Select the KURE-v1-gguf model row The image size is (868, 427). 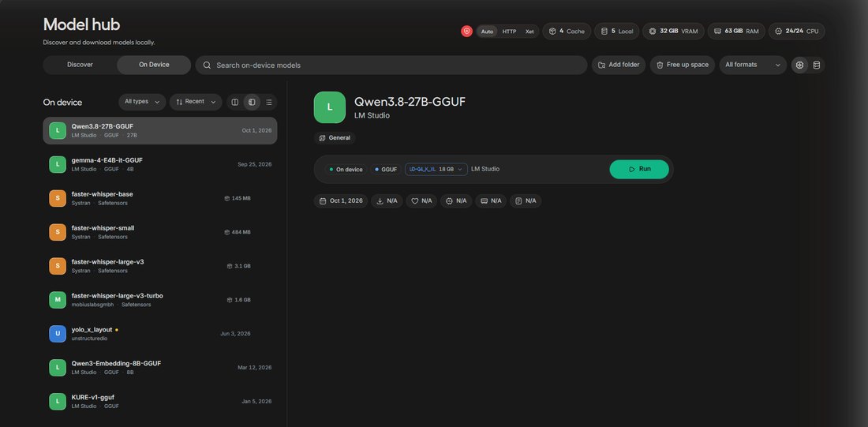[x=160, y=402]
